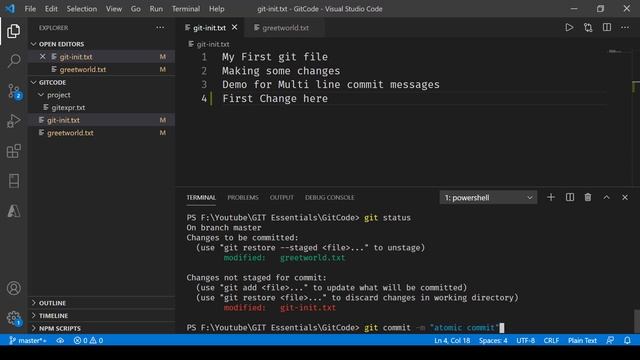The image size is (640, 360).
Task: Open the Run and Debug view
Action: pyautogui.click(x=13, y=121)
